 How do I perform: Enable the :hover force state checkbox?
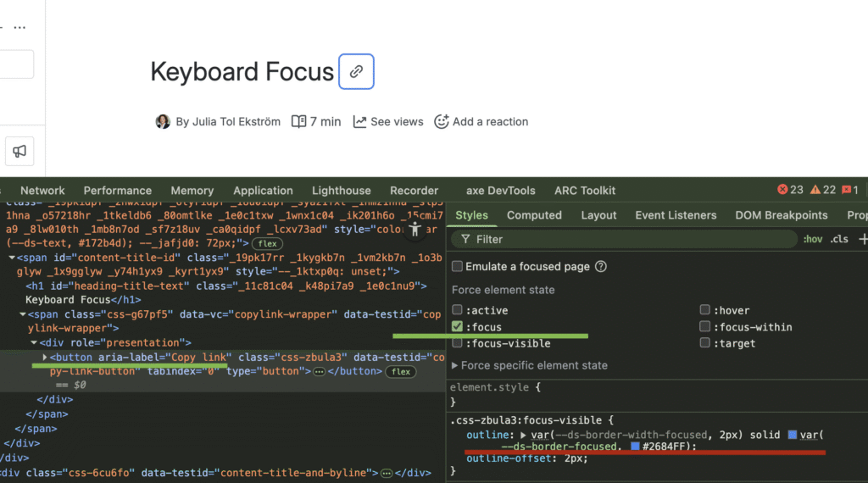pyautogui.click(x=706, y=310)
